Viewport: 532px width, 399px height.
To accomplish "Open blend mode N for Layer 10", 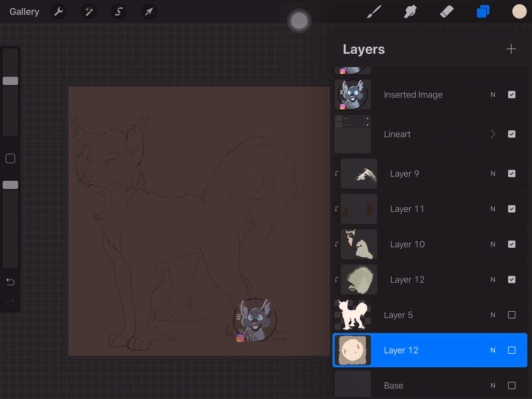I will coord(493,244).
